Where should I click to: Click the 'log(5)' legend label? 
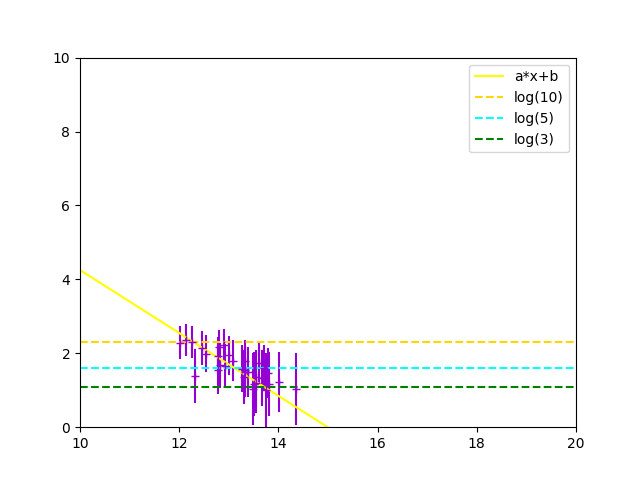534,118
